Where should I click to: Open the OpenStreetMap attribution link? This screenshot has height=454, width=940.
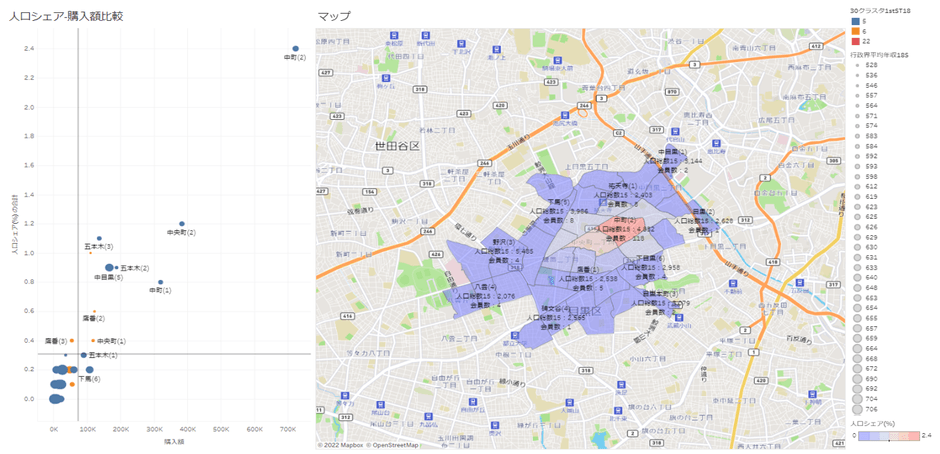[395, 445]
